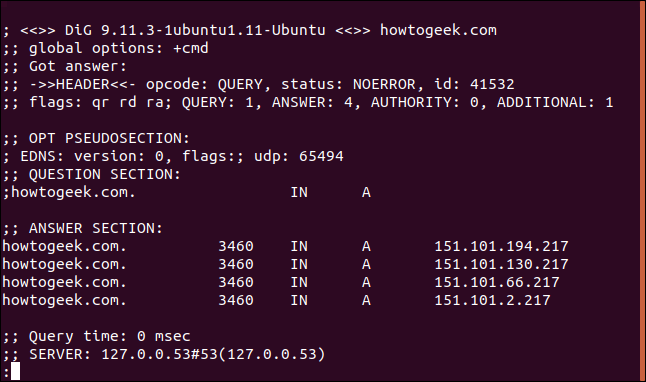
Task: Click the Query time 0 msec line
Action: pyautogui.click(x=96, y=337)
